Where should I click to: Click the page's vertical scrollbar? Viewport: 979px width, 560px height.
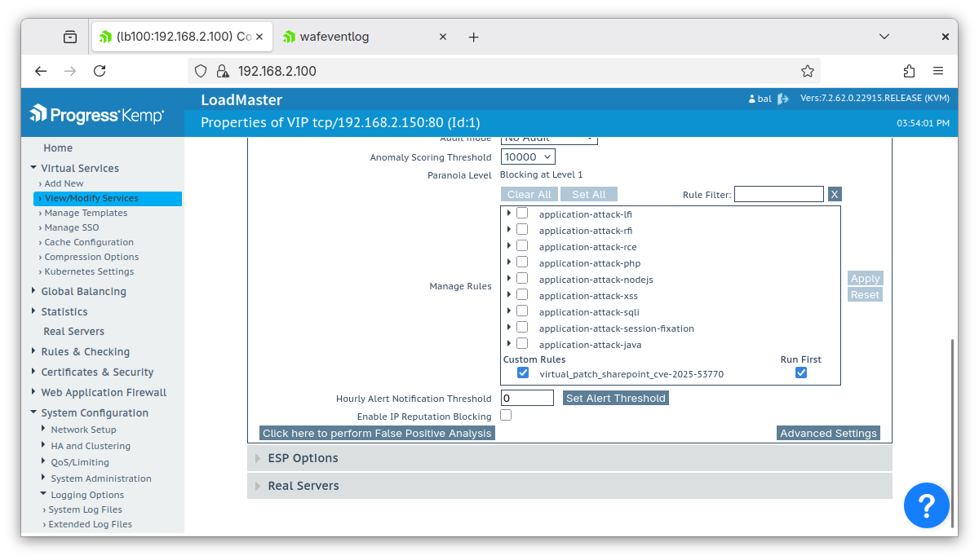tap(951, 432)
